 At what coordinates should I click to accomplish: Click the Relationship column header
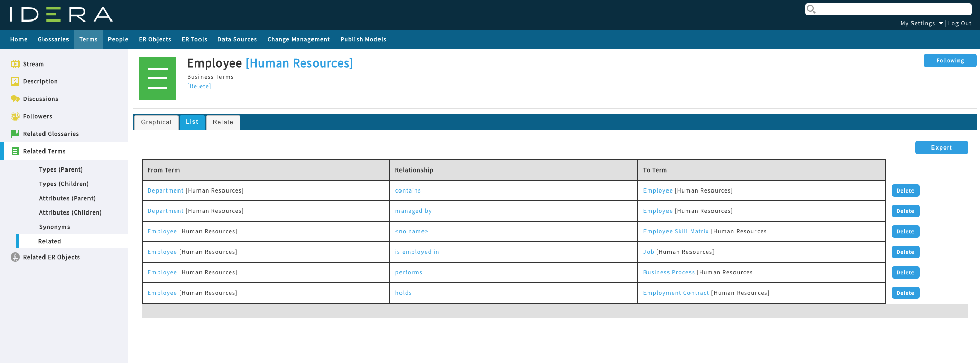click(x=514, y=170)
